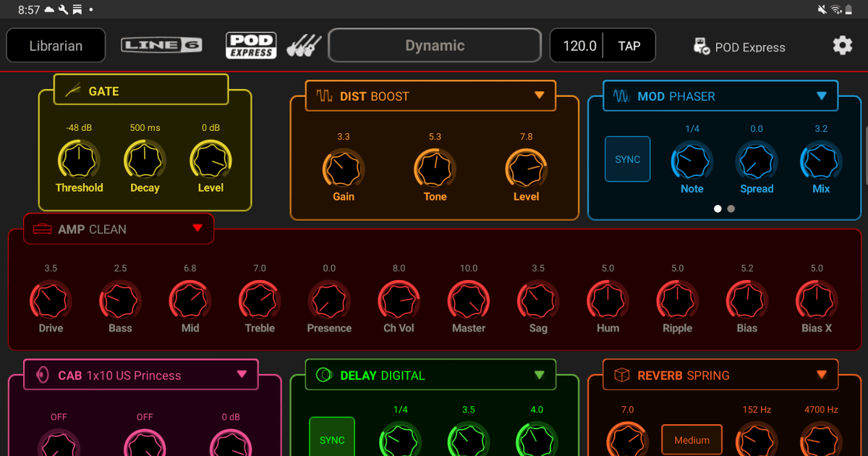The image size is (868, 456).
Task: Open the CAB 1x10 US Princess dropdown
Action: pyautogui.click(x=242, y=375)
